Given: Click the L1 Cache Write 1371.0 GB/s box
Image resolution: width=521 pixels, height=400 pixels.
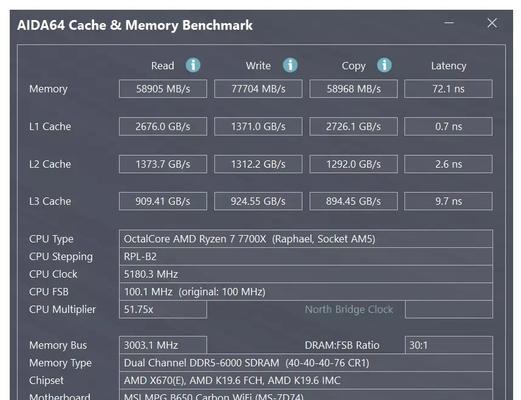Looking at the screenshot, I should (x=258, y=126).
